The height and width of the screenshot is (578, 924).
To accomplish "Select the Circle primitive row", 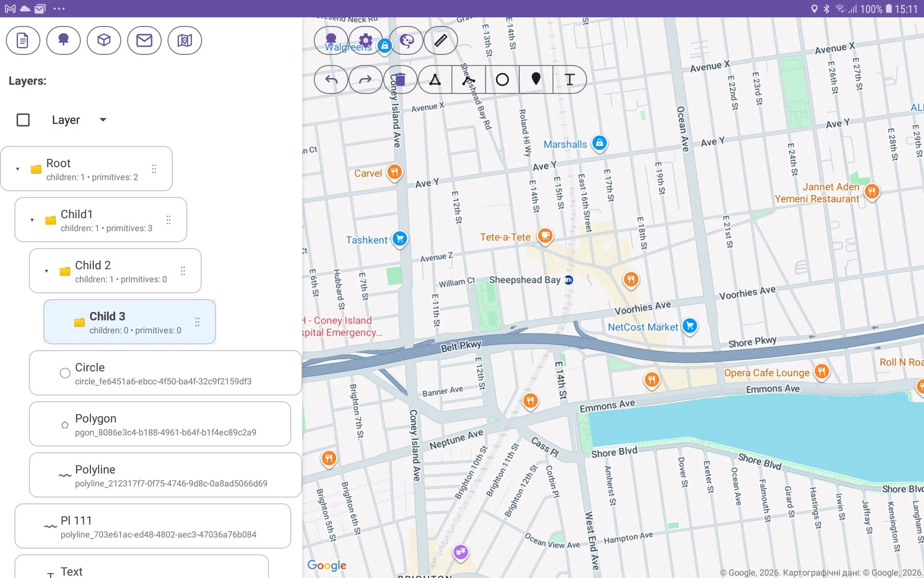I will click(166, 373).
